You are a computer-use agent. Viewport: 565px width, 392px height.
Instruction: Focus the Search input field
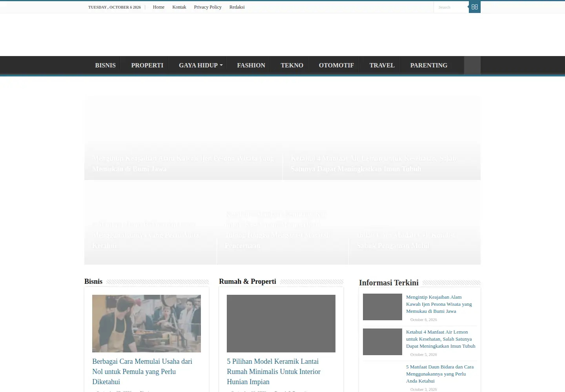click(451, 7)
